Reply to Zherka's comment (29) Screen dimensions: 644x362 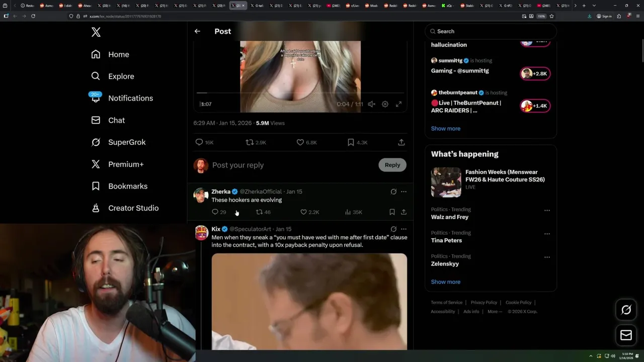[x=219, y=212]
